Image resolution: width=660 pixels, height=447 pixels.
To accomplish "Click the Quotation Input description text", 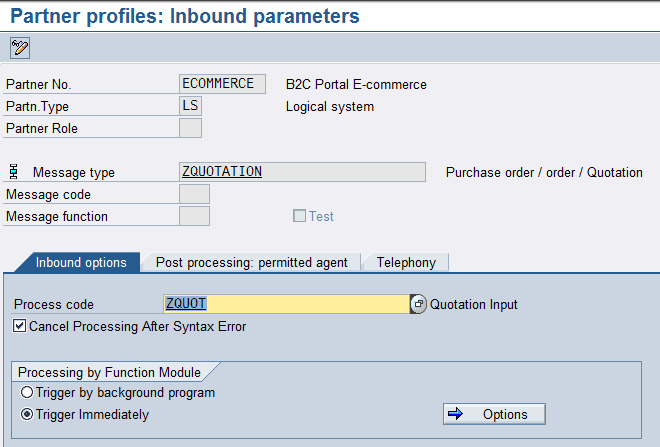I will (x=474, y=304).
